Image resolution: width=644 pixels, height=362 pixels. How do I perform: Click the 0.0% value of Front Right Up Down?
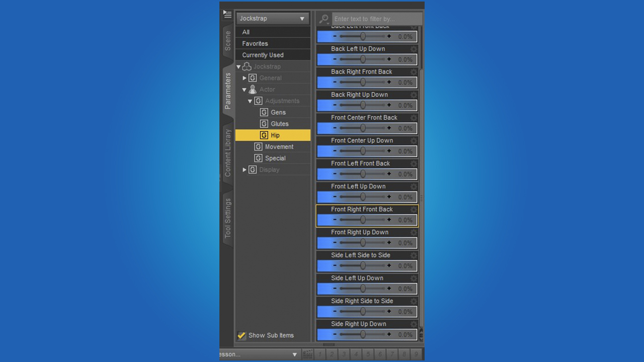(405, 243)
